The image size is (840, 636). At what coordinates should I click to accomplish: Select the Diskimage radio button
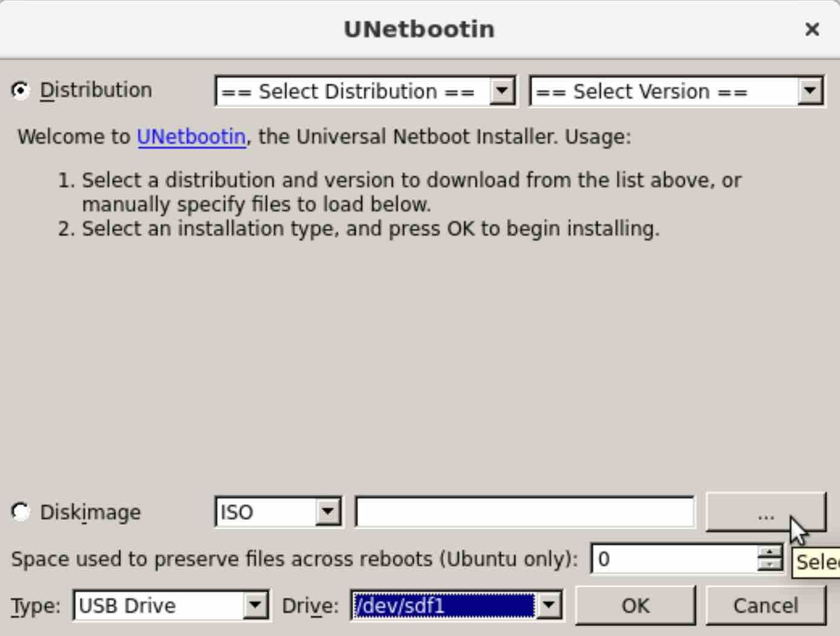coord(21,512)
